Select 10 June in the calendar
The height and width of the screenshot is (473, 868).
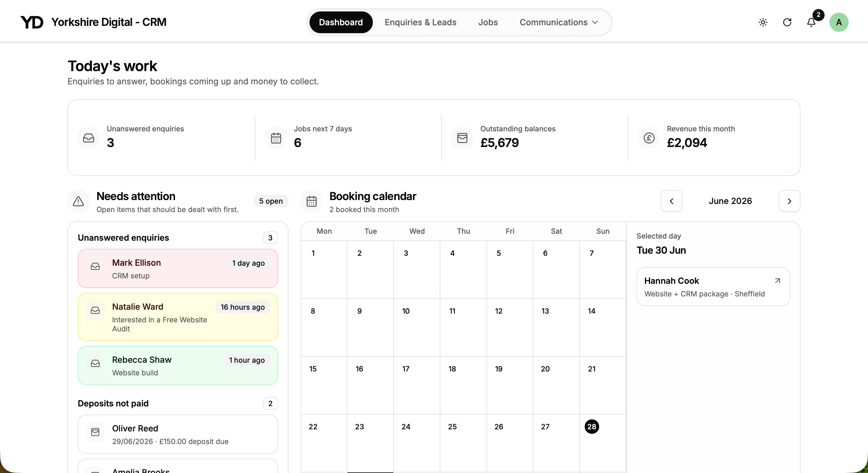[417, 327]
